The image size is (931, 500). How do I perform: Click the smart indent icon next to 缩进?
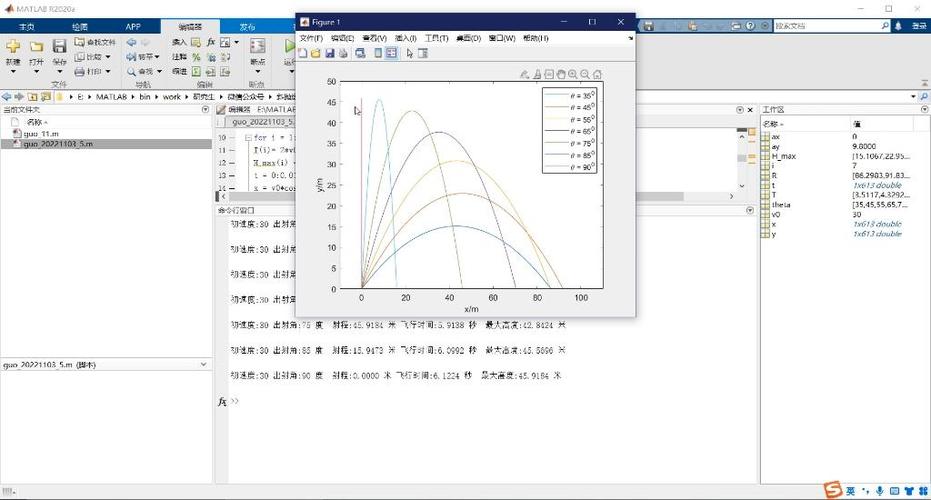click(x=196, y=71)
